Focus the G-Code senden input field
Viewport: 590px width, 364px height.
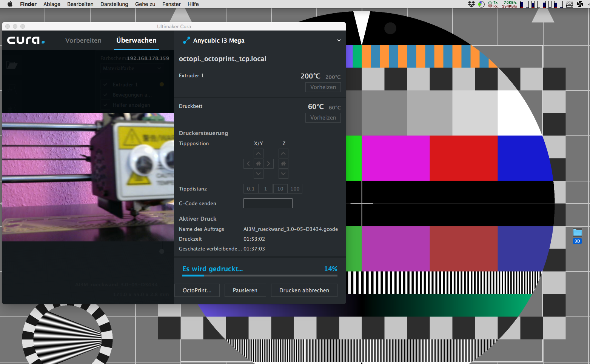click(x=268, y=203)
